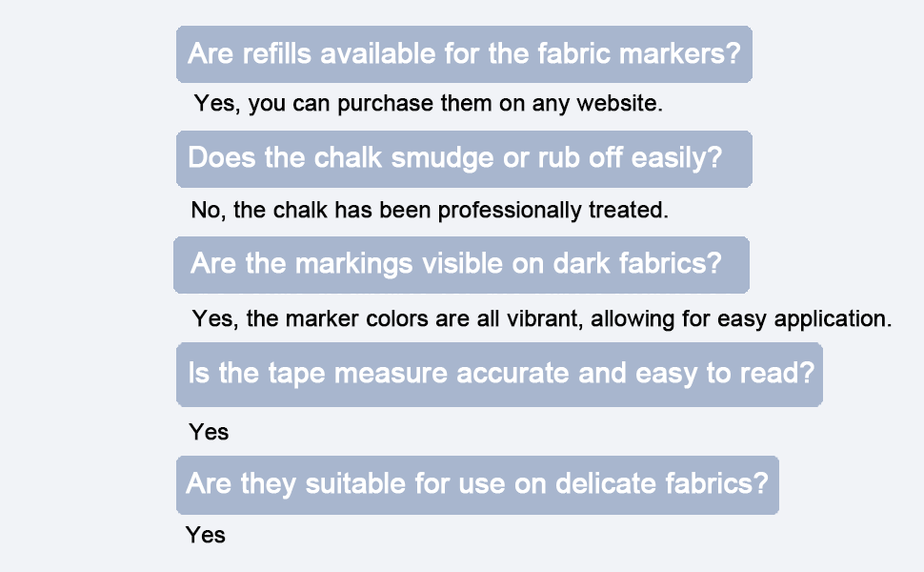Select the answer 'chalk has been professionally treated'
Screen dimensions: 924x572
pos(430,210)
